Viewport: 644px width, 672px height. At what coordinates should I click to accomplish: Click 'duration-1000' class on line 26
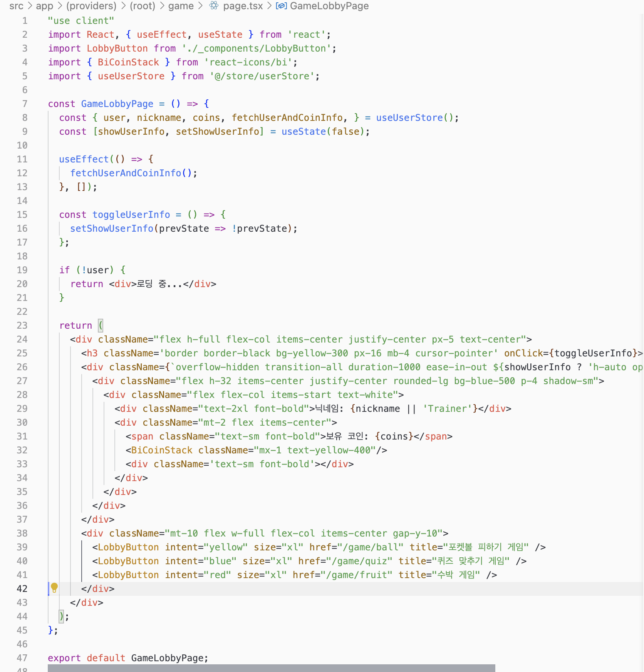click(384, 367)
